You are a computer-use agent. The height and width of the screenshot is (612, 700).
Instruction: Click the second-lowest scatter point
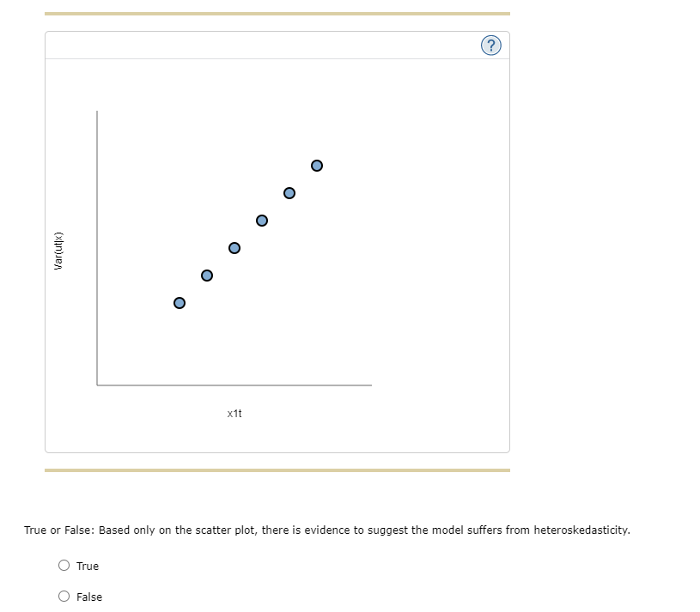(205, 275)
